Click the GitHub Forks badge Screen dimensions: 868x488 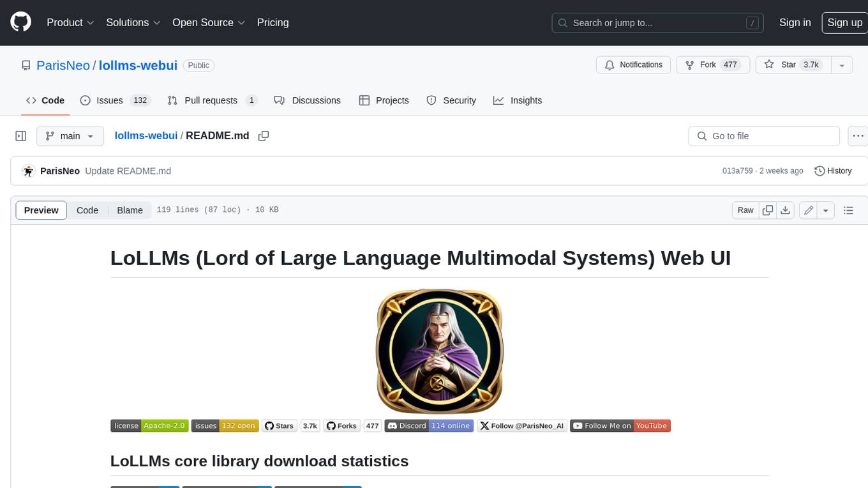(341, 426)
